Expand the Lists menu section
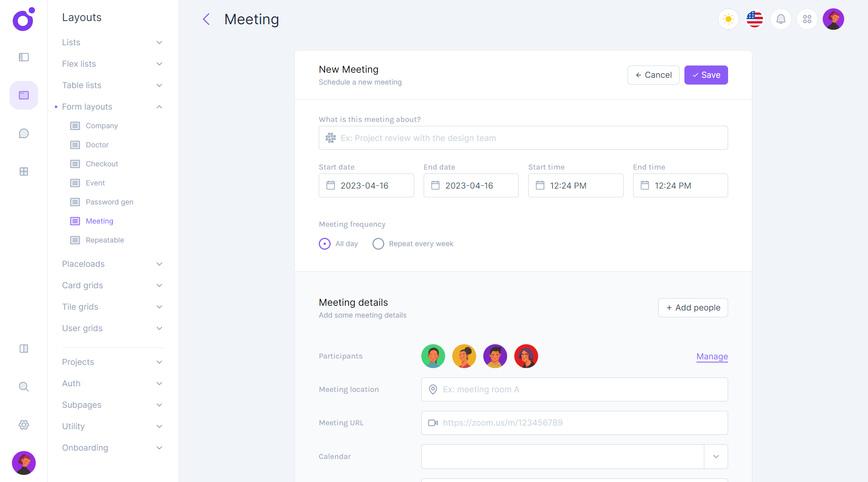 click(x=112, y=42)
